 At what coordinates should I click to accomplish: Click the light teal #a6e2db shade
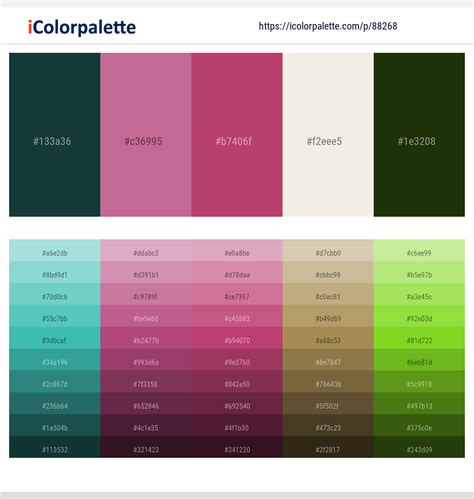[55, 251]
